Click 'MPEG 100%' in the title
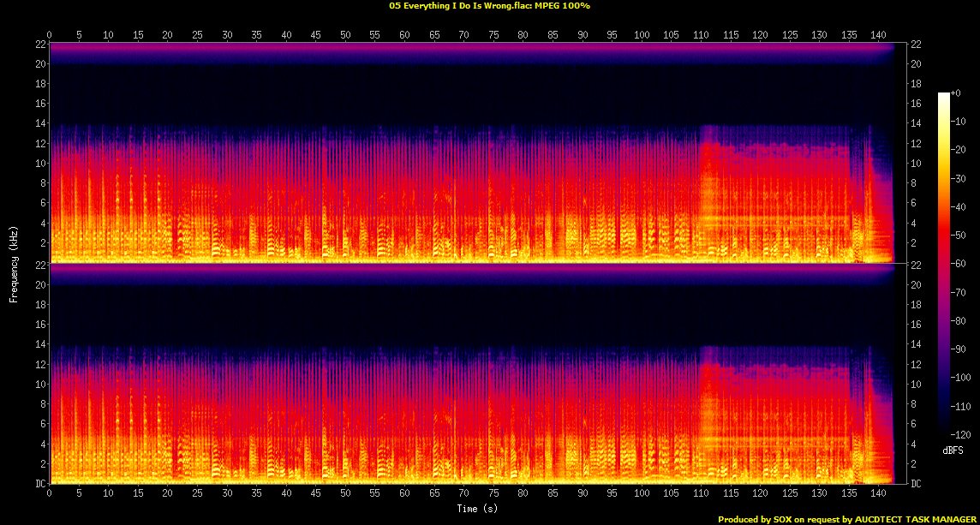 564,5
